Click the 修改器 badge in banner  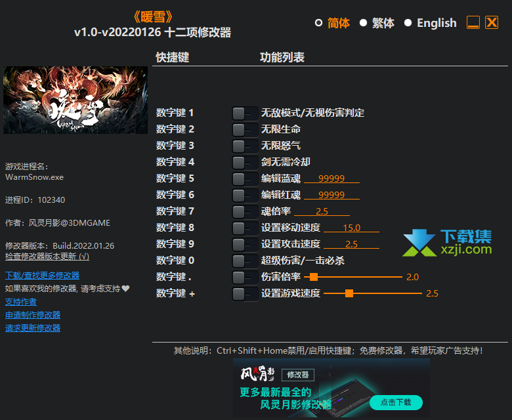(298, 375)
